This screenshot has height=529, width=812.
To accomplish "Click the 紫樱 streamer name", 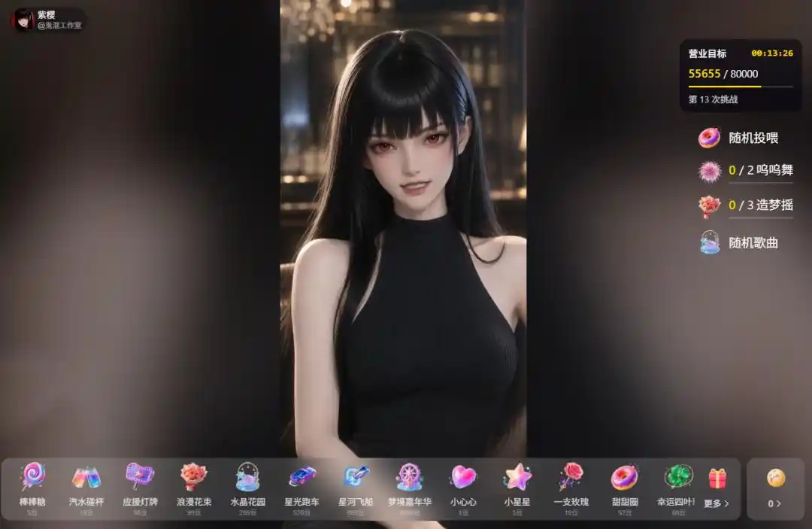I will tap(46, 15).
